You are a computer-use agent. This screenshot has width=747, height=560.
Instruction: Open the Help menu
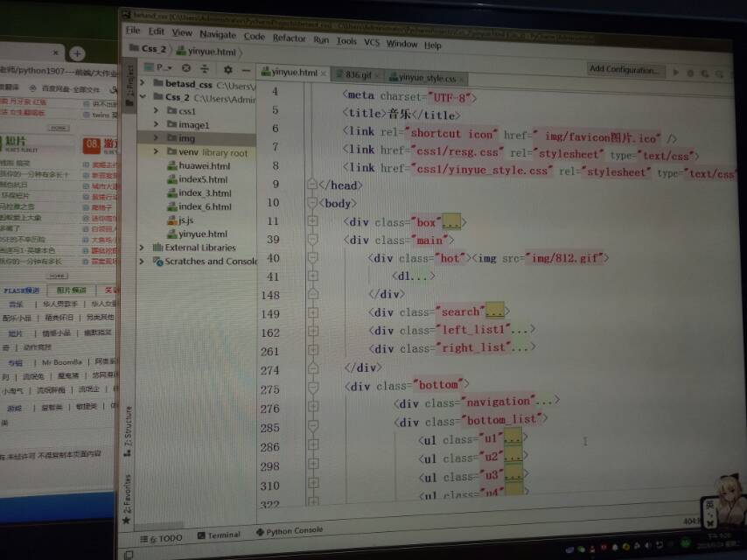coord(433,45)
